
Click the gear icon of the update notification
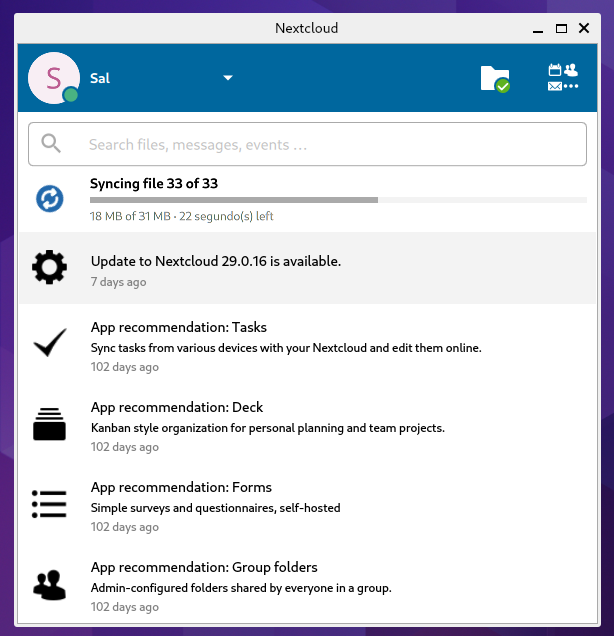tap(49, 267)
